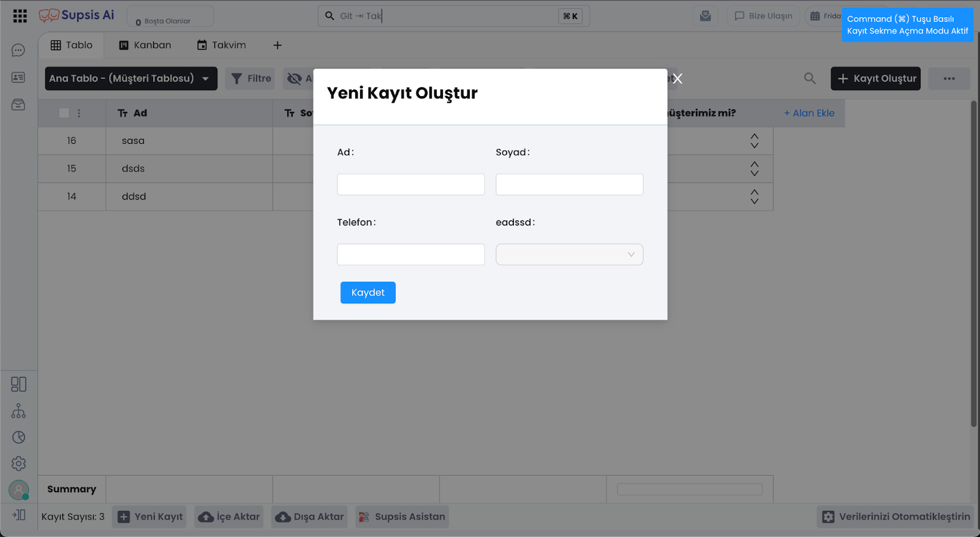Expand the eadssd dropdown field
The image size is (980, 537).
569,255
